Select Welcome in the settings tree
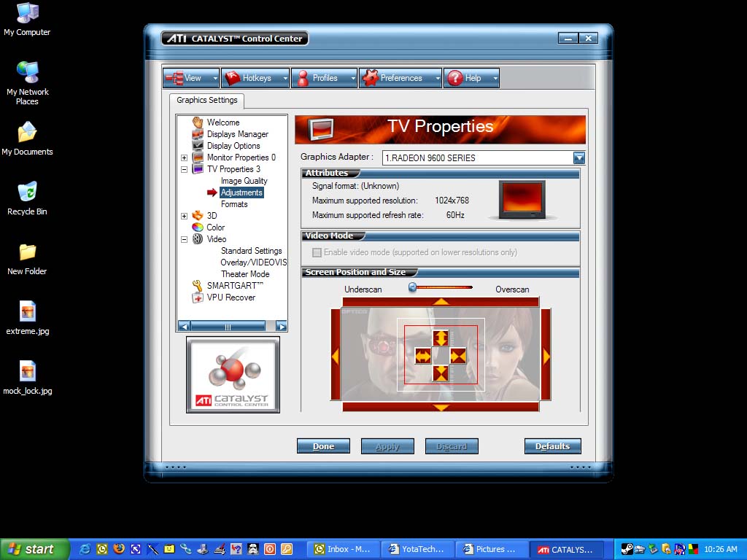This screenshot has width=747, height=560. [x=223, y=122]
